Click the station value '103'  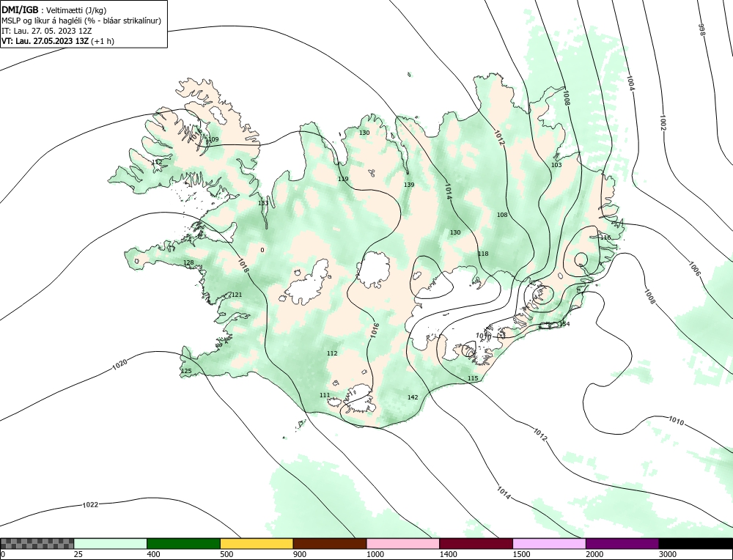[556, 165]
